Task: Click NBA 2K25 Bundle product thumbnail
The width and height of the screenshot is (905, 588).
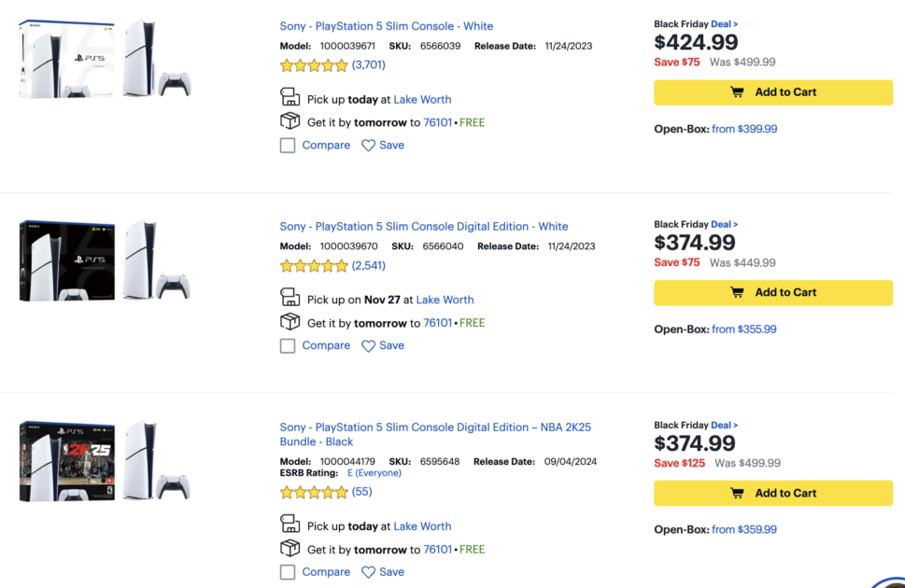Action: click(105, 462)
